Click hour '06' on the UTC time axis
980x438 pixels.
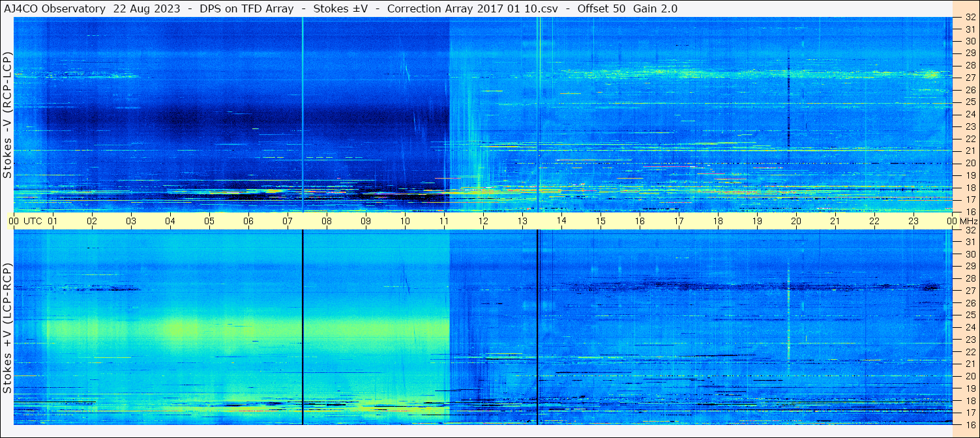point(248,221)
